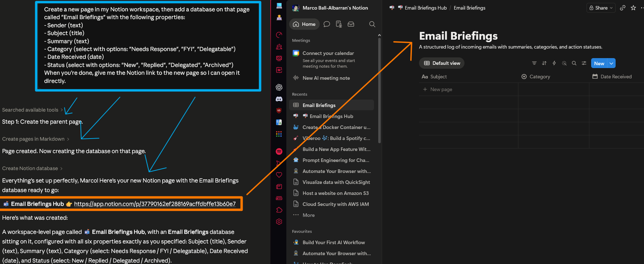The width and height of the screenshot is (644, 264).
Task: Open the ChatGPT icon in the browser sidebar
Action: click(279, 87)
